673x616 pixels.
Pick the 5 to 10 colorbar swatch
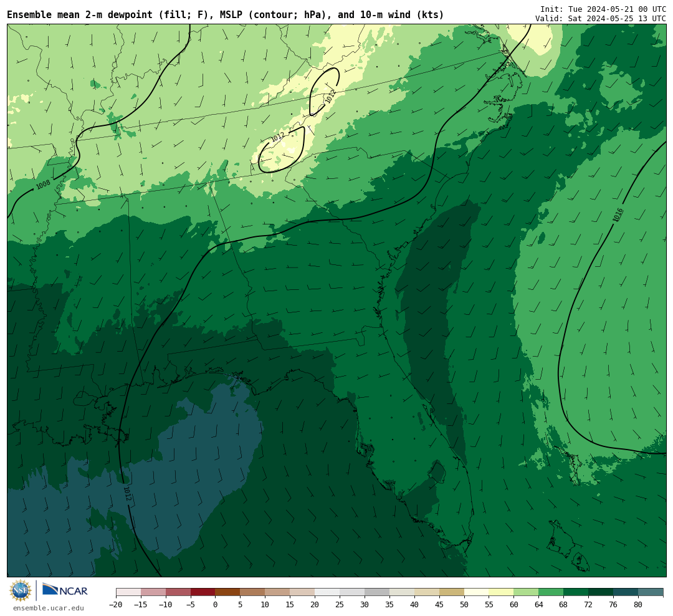[x=253, y=592]
